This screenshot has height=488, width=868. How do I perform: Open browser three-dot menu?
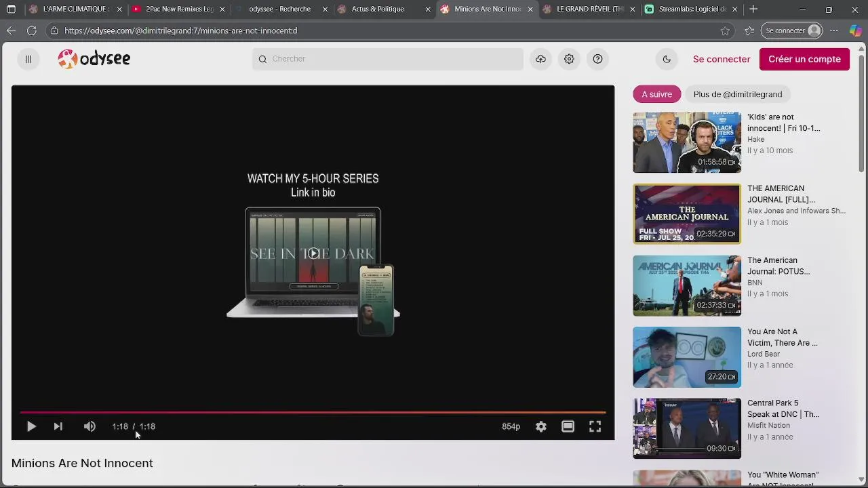click(834, 30)
